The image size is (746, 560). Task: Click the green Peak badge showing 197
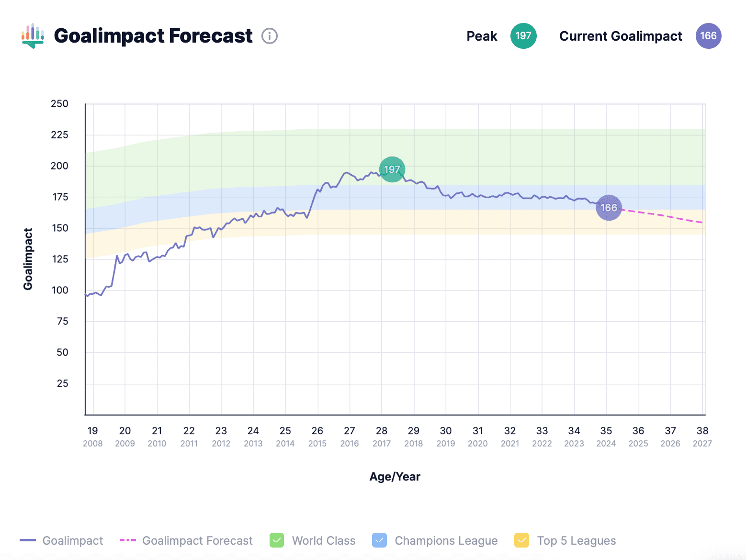(523, 35)
